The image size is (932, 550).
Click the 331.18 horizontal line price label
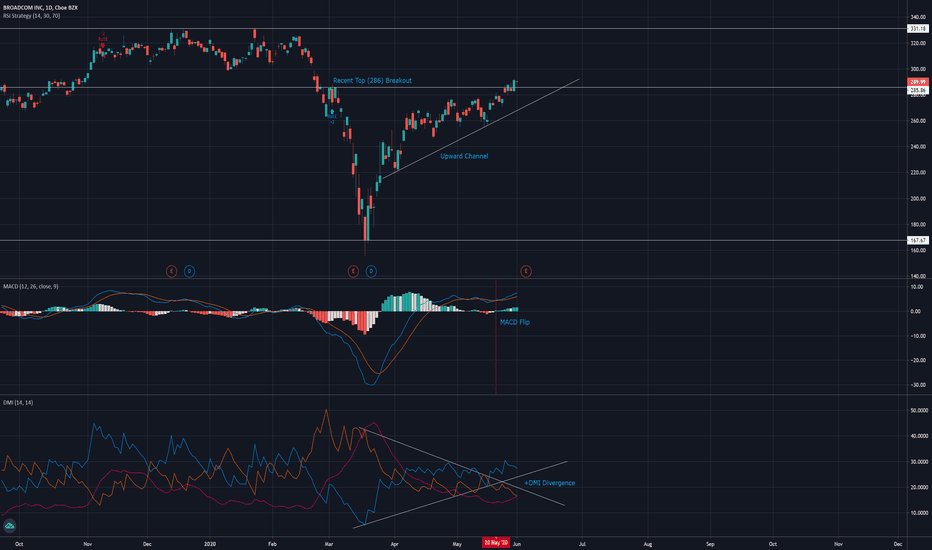point(918,29)
